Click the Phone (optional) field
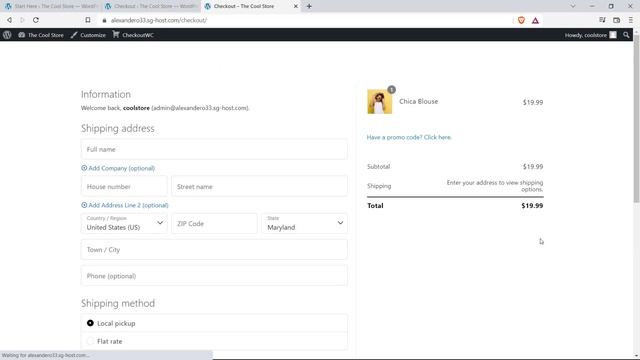640x360 pixels. coord(214,276)
